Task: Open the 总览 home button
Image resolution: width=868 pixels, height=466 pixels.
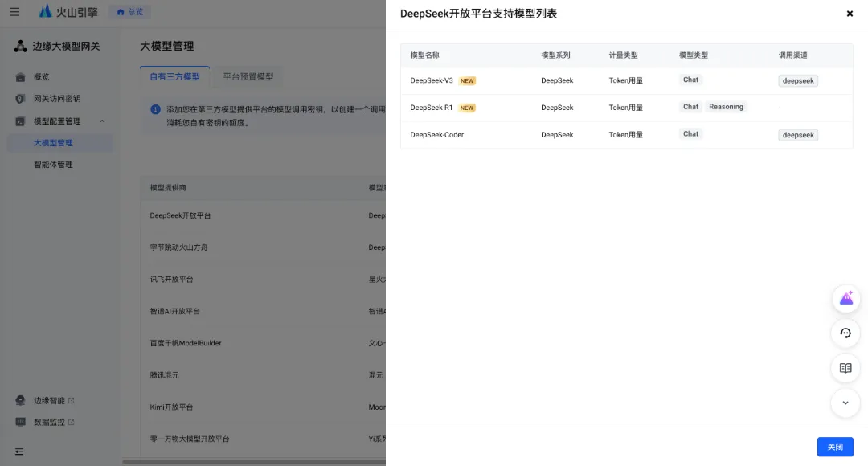Action: (129, 11)
